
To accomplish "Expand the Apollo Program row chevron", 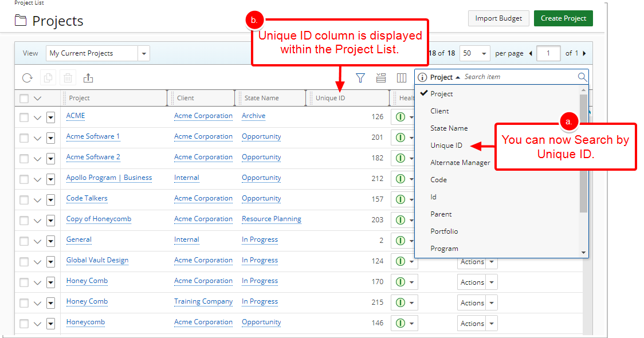I will point(37,179).
